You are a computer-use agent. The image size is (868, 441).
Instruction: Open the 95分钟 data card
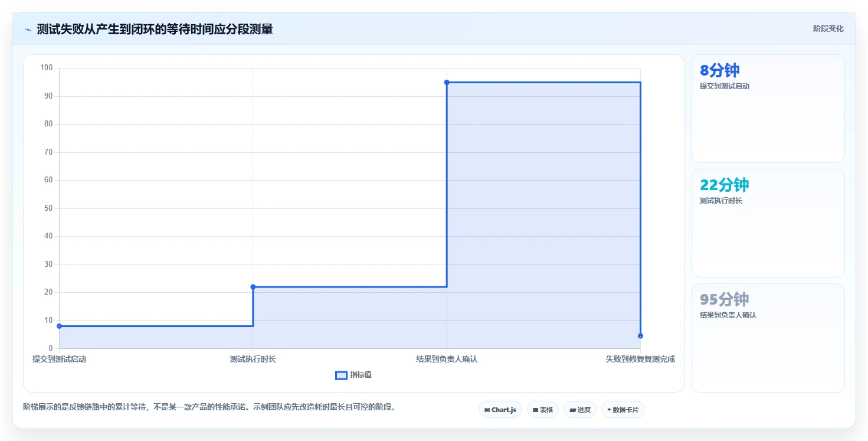tap(768, 338)
